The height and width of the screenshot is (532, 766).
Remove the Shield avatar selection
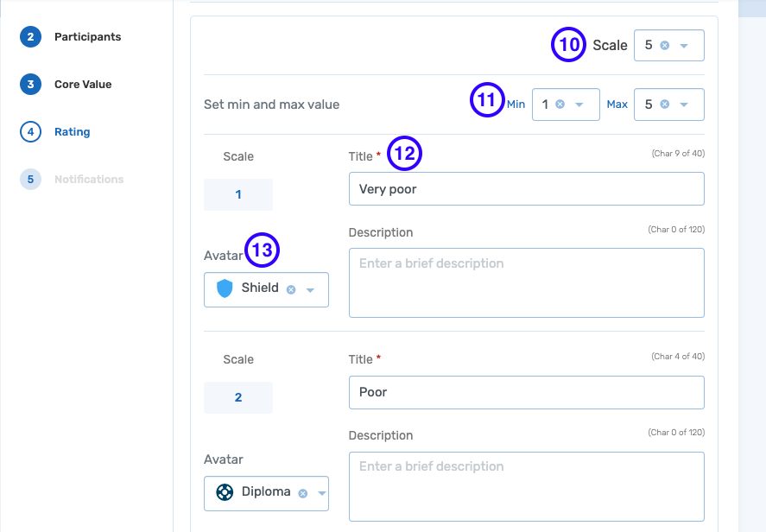292,289
